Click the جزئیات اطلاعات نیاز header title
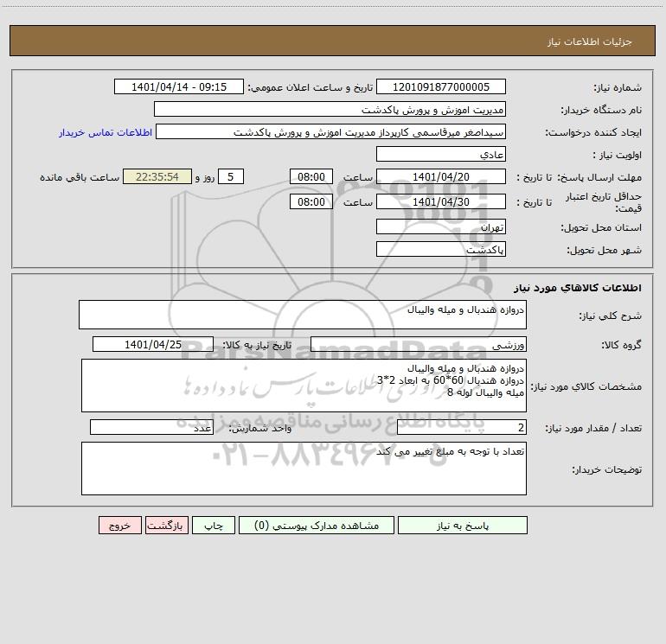 tap(590, 41)
